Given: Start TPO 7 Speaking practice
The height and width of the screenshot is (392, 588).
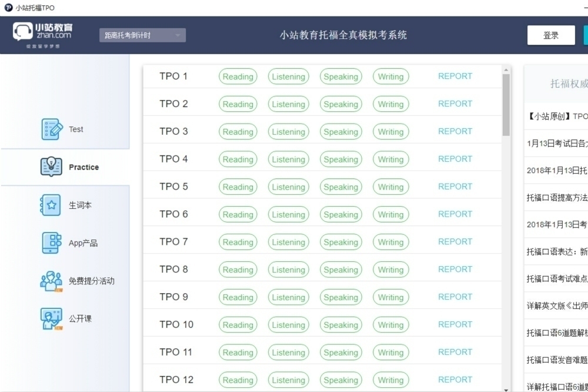Looking at the screenshot, I should tap(341, 242).
